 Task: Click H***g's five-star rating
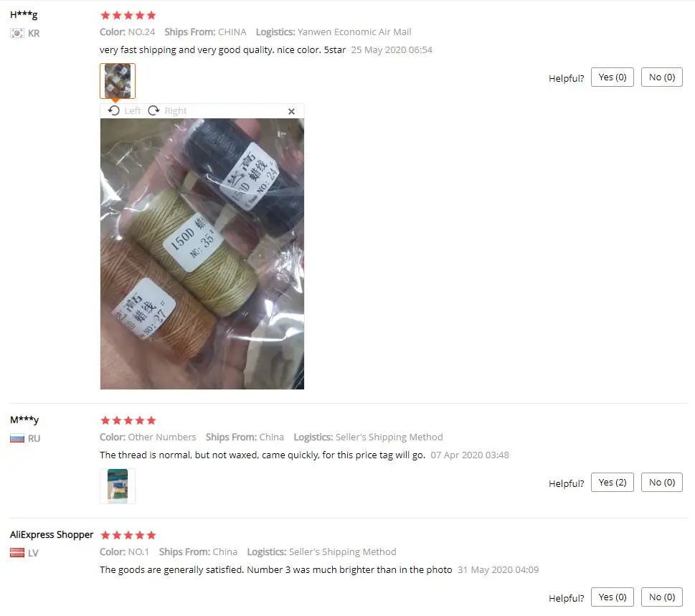[x=128, y=16]
